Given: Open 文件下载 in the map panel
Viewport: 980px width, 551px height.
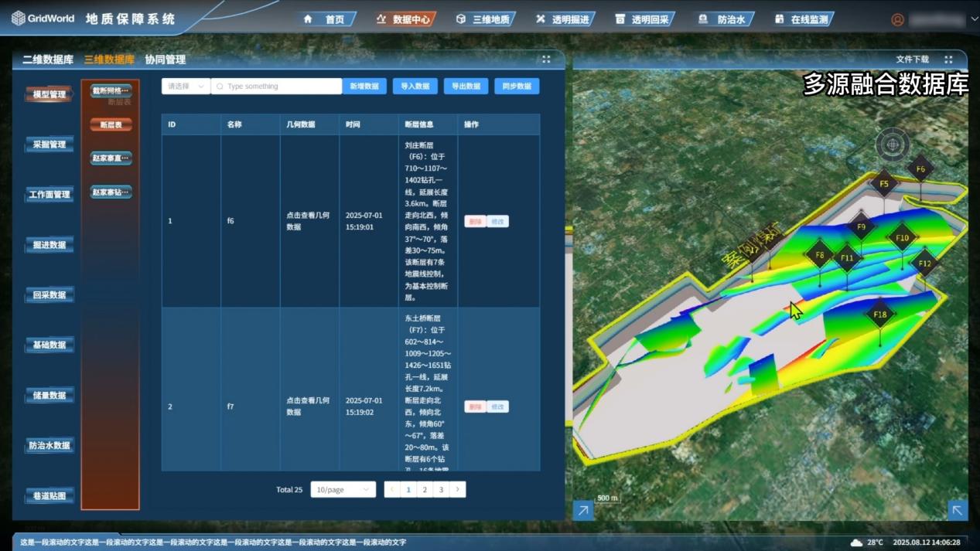Looking at the screenshot, I should click(x=914, y=59).
